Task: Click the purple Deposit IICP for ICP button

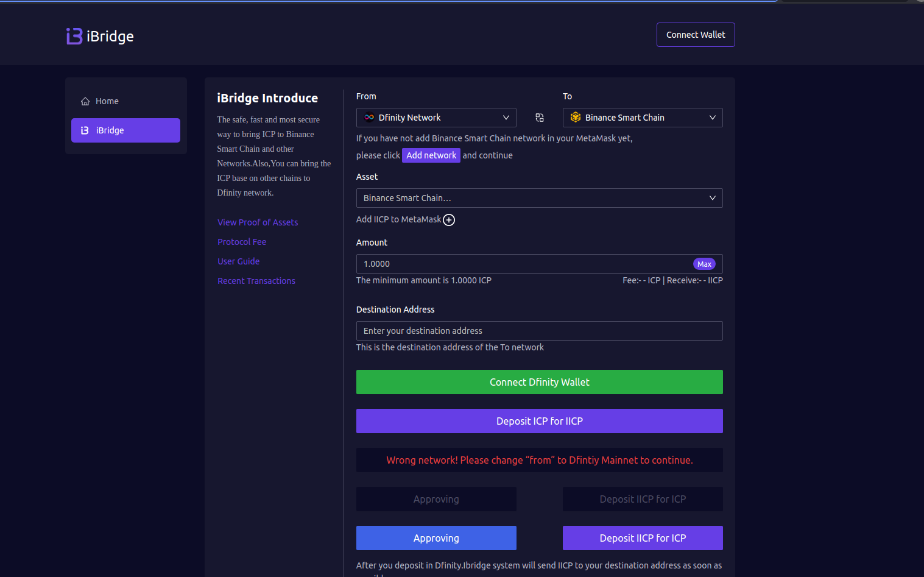Action: pos(643,538)
